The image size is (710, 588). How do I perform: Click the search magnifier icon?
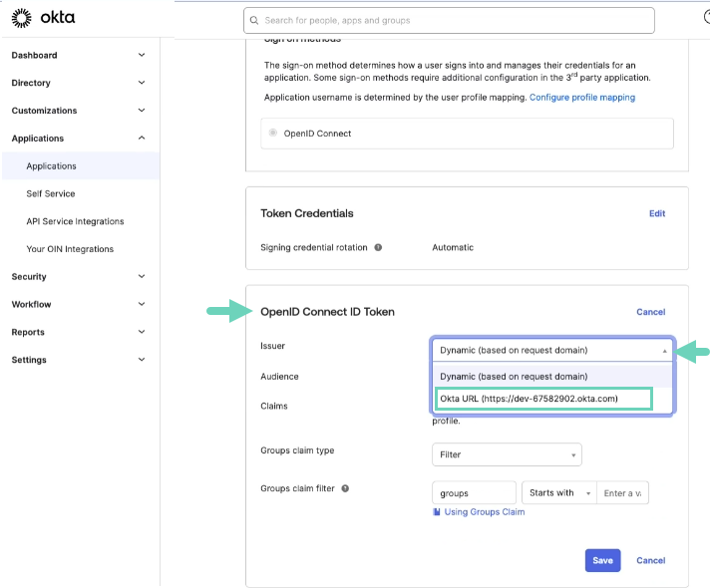point(255,20)
